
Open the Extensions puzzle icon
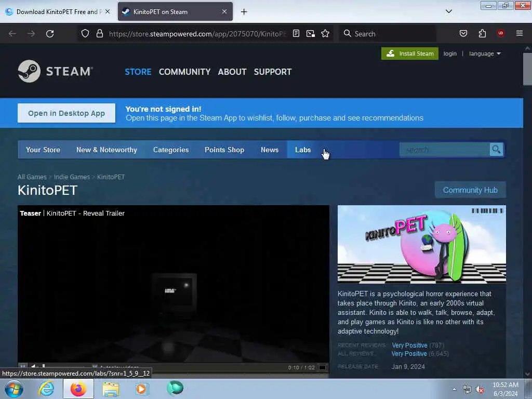482,33
